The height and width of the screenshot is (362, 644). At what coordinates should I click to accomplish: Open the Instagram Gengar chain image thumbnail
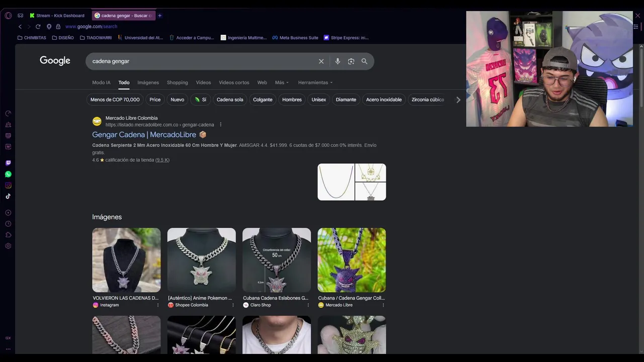tap(126, 260)
